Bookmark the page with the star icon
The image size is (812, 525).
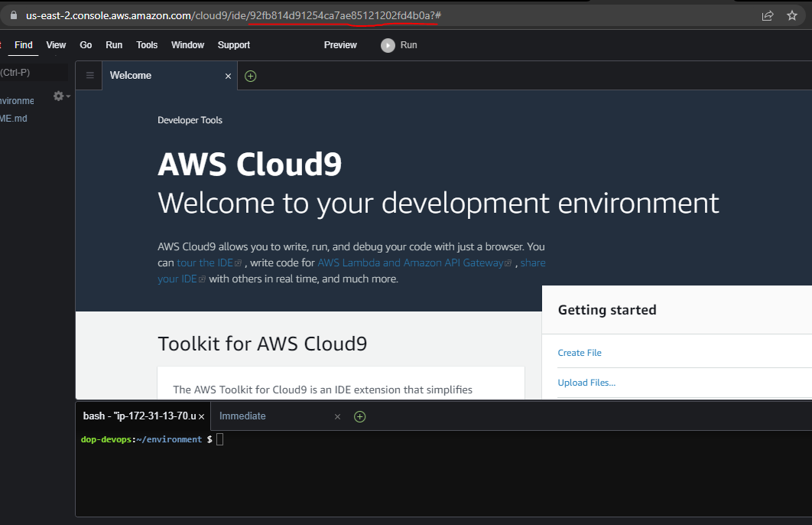pyautogui.click(x=792, y=15)
